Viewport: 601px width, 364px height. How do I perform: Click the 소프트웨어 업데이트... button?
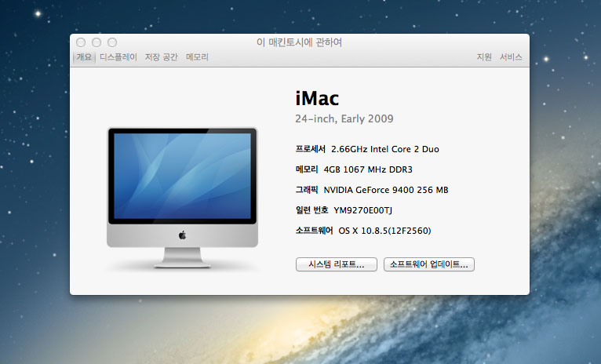coord(429,265)
